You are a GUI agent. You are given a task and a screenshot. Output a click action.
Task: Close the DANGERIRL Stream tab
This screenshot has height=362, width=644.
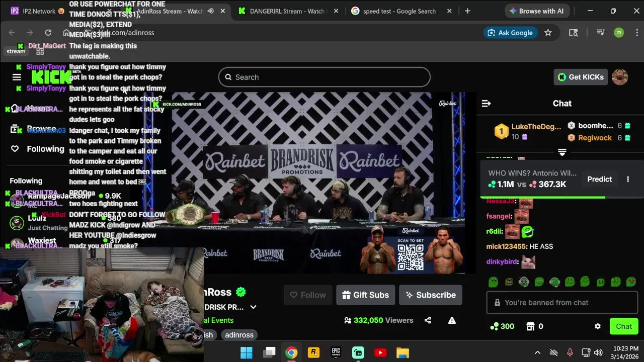(337, 11)
